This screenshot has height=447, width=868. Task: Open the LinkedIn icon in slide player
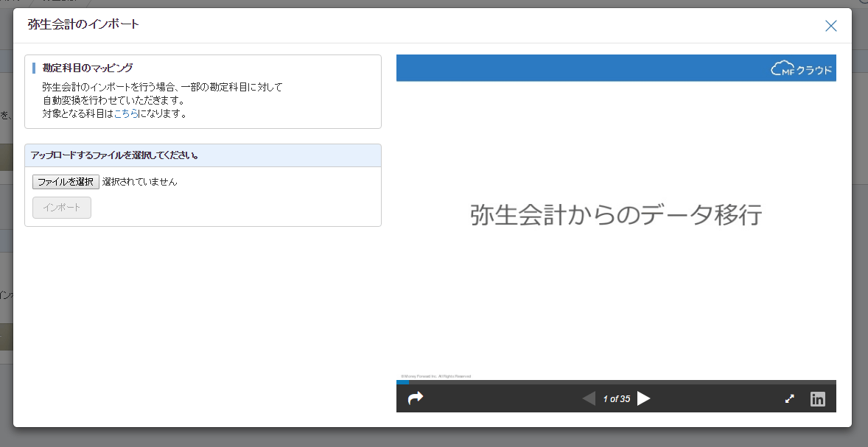click(818, 399)
